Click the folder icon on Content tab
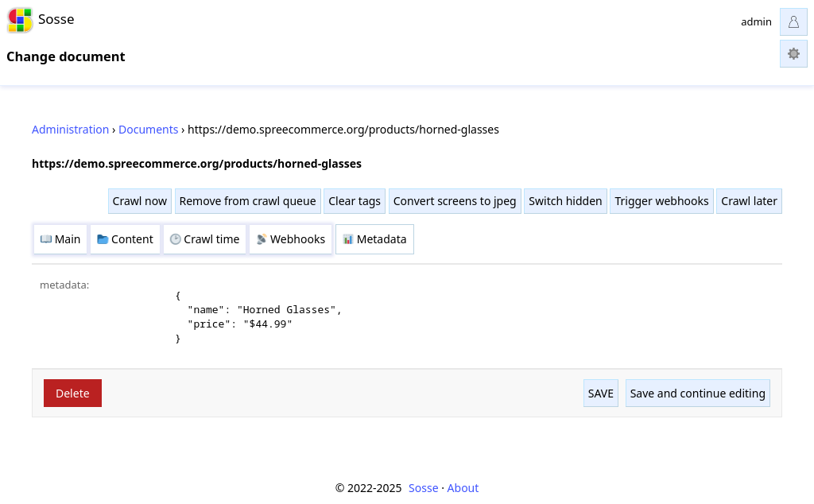Image resolution: width=814 pixels, height=504 pixels. (103, 239)
